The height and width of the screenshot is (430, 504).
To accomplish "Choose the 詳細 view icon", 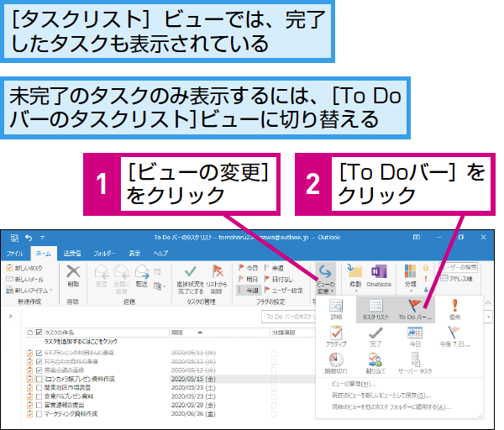I will click(336, 306).
